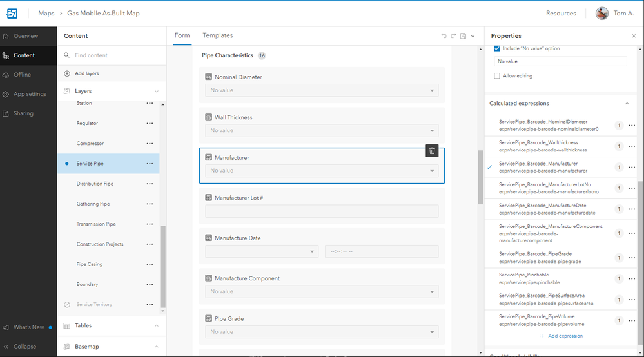This screenshot has height=357, width=644.
Task: Open the Resources menu
Action: [x=561, y=13]
